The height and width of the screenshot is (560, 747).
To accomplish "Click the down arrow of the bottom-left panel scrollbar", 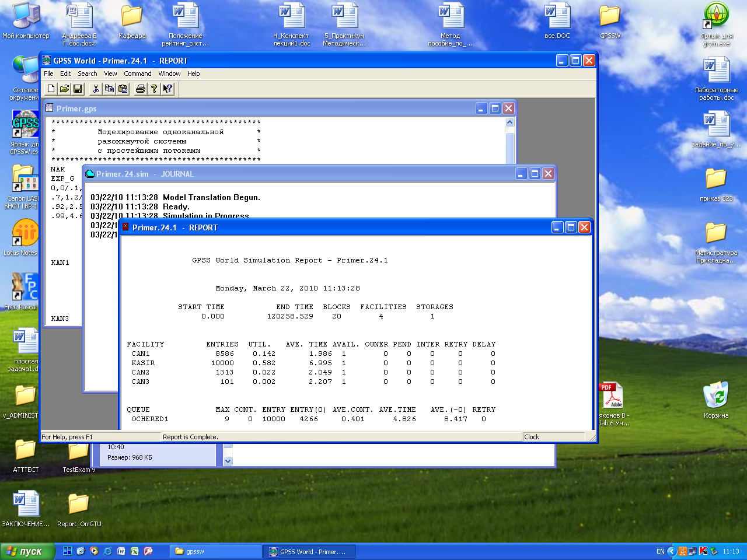I will [x=228, y=461].
